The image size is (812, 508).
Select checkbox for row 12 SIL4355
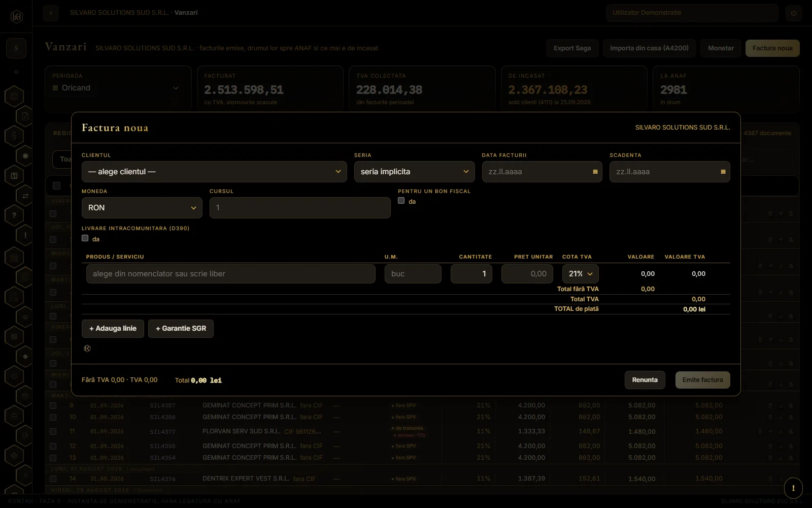[53, 446]
